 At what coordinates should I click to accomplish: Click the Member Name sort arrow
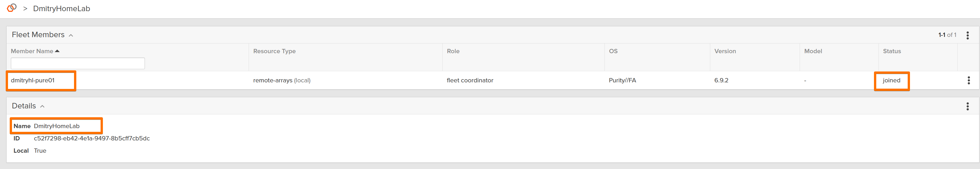57,51
